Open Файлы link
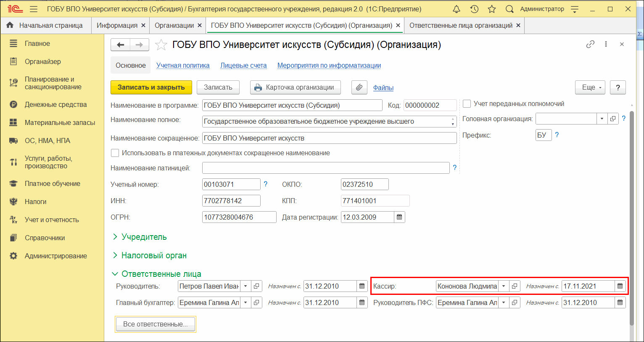 pos(383,87)
